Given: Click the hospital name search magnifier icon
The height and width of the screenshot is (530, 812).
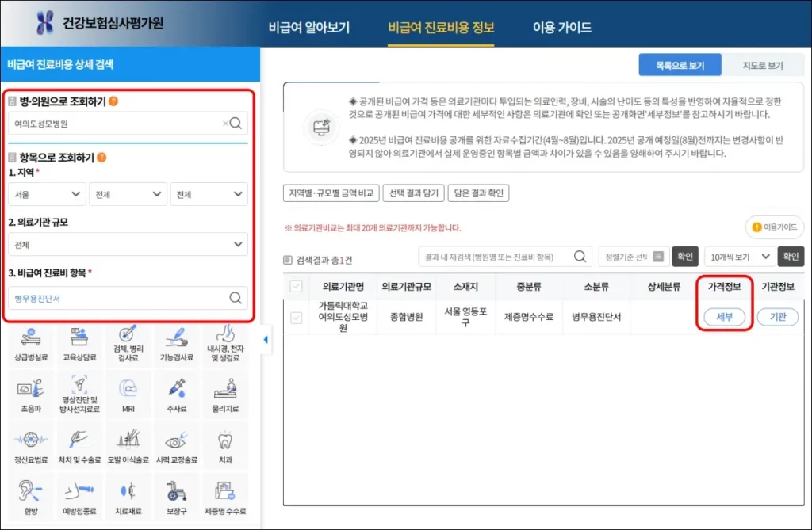Looking at the screenshot, I should [x=236, y=123].
